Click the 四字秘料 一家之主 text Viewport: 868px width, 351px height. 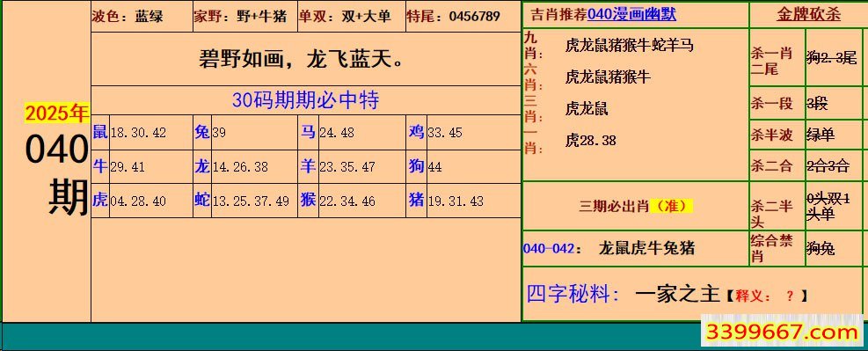pos(623,294)
